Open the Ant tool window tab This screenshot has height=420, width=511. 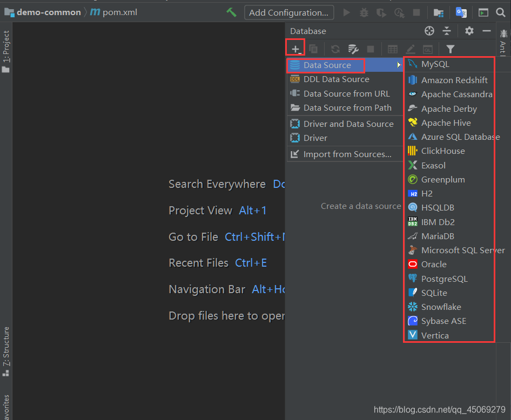click(x=503, y=42)
